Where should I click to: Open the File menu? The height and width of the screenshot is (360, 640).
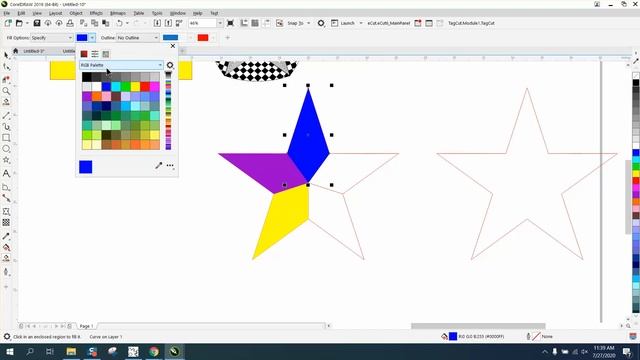coord(7,13)
